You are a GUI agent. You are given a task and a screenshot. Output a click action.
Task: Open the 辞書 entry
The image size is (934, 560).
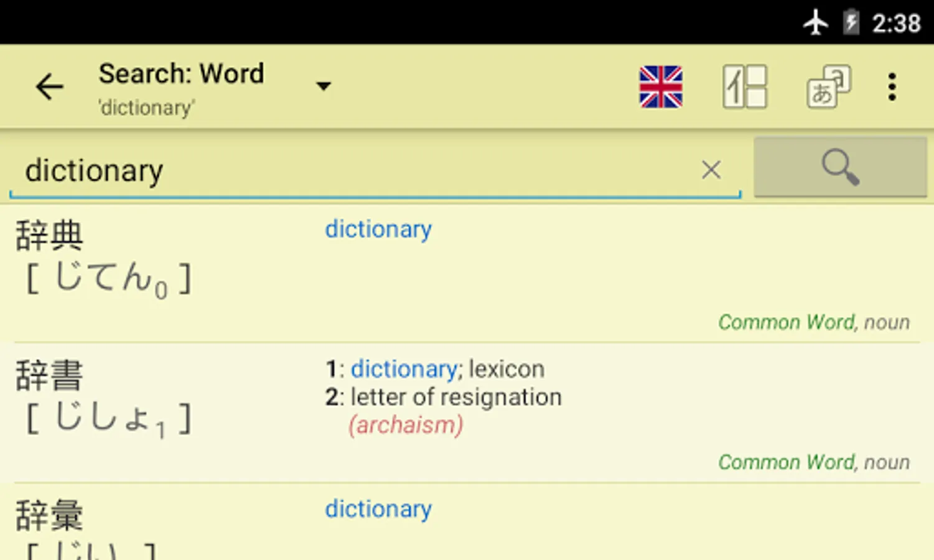50,376
